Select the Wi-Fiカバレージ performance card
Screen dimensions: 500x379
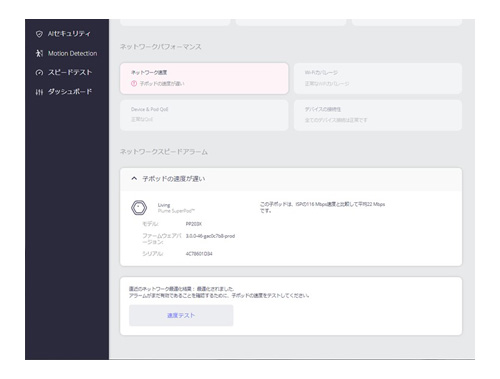tap(378, 78)
